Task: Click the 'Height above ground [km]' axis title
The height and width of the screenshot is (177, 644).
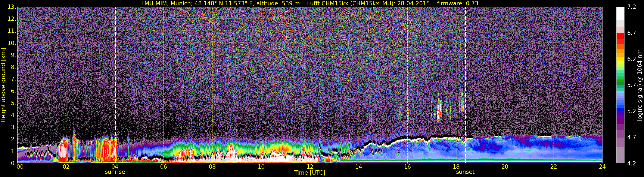Action: pyautogui.click(x=3, y=85)
